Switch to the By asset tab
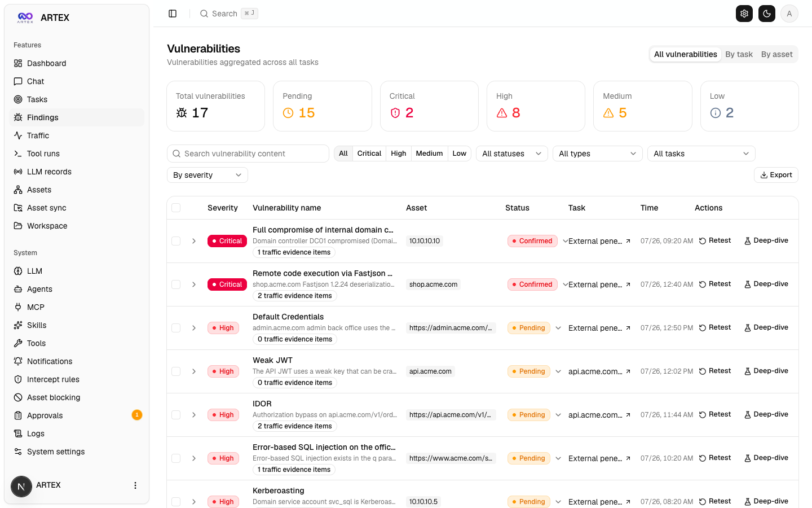The image size is (812, 508). coord(776,54)
